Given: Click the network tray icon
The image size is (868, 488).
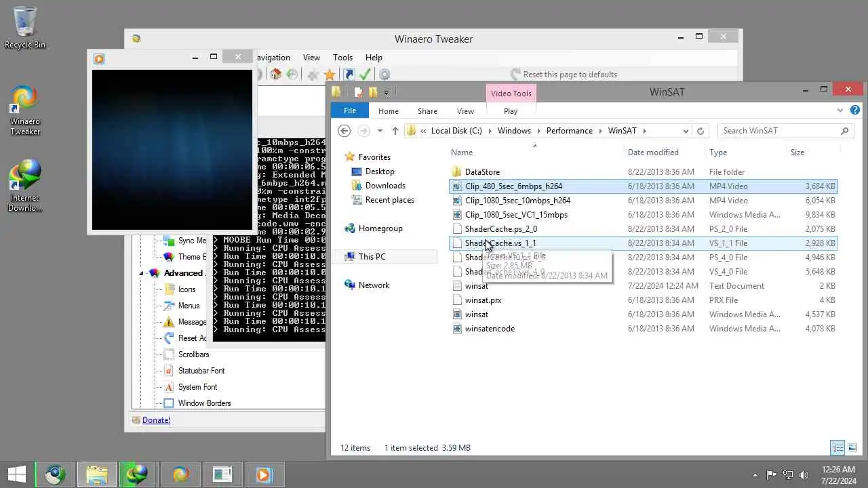Looking at the screenshot, I should 788,475.
